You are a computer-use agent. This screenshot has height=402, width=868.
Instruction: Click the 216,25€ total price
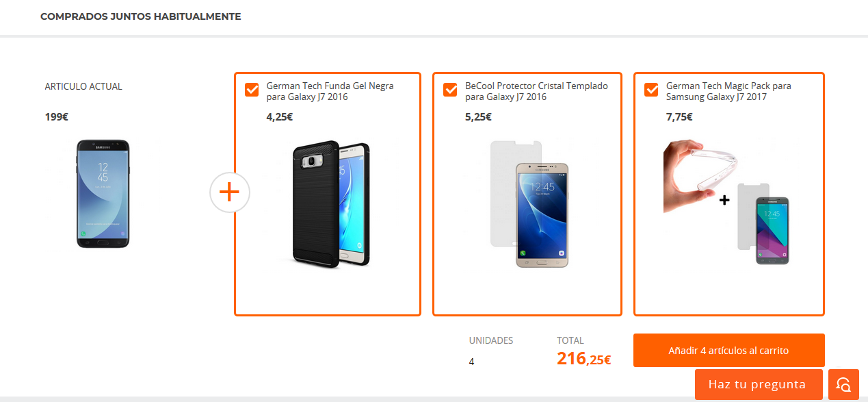coord(583,357)
